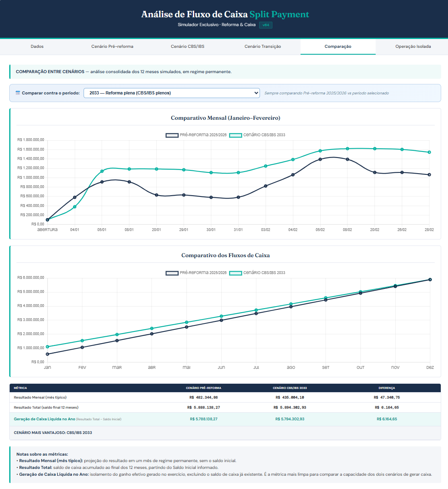Click the dez data point in cash flow chart

click(430, 280)
